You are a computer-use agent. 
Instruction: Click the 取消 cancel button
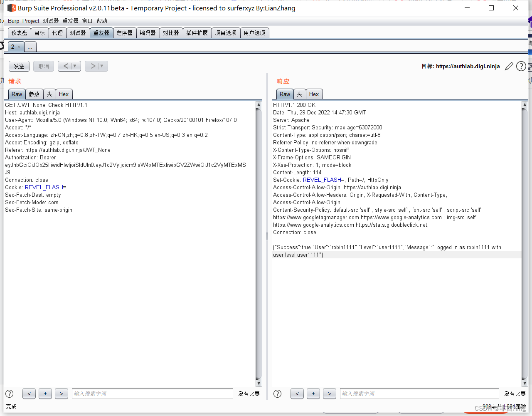(x=44, y=66)
